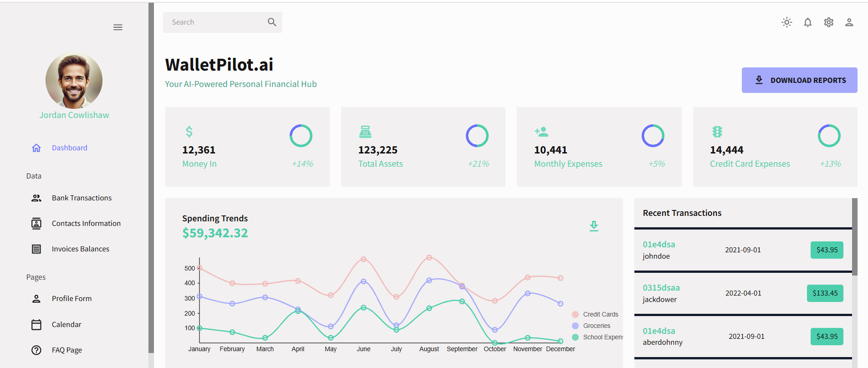Click the Invoices Balances receipt icon
Screen dimensions: 868x368
(36, 249)
